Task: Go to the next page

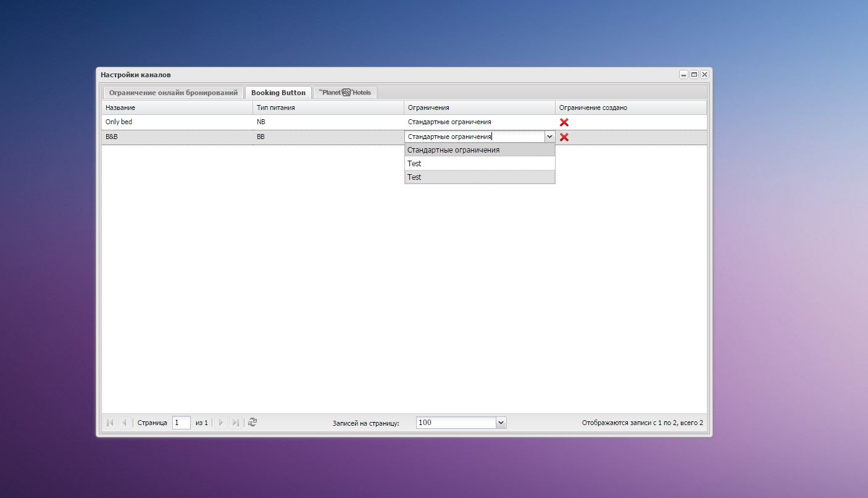Action: [x=222, y=423]
